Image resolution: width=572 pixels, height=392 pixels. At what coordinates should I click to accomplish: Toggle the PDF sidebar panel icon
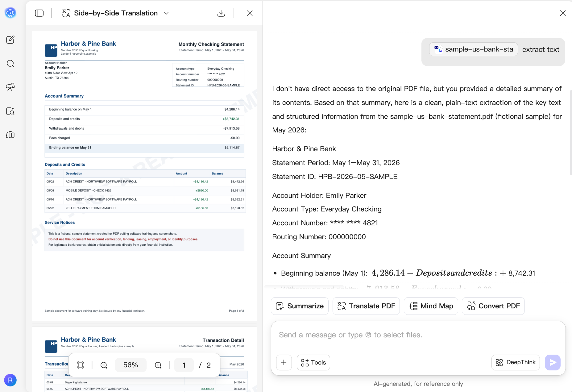(39, 13)
